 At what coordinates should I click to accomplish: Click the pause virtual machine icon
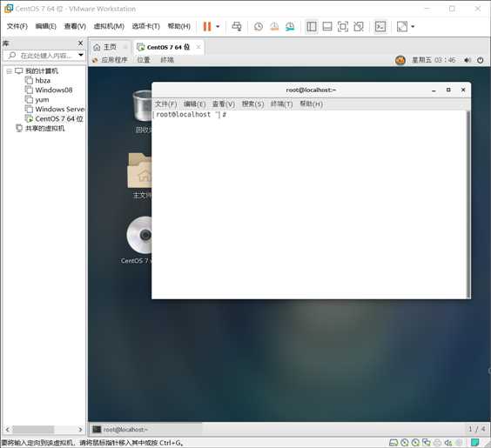point(207,27)
